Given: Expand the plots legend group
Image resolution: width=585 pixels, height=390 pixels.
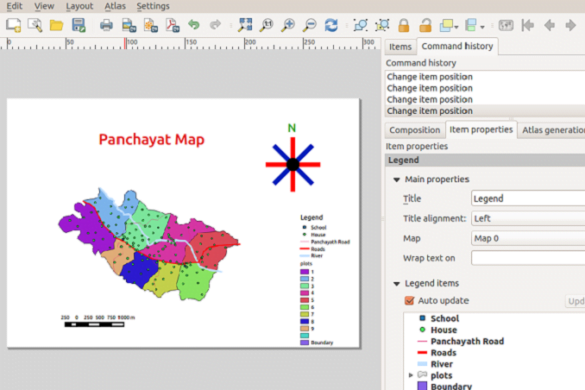Looking at the screenshot, I should click(x=411, y=375).
